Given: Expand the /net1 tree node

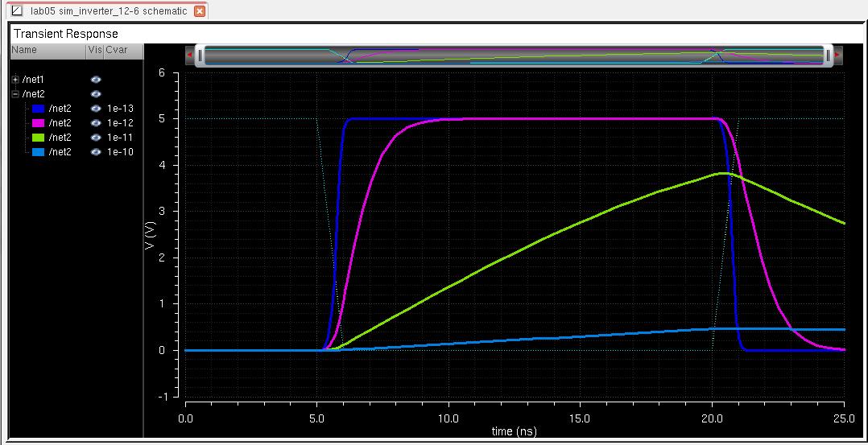Looking at the screenshot, I should click(x=15, y=80).
